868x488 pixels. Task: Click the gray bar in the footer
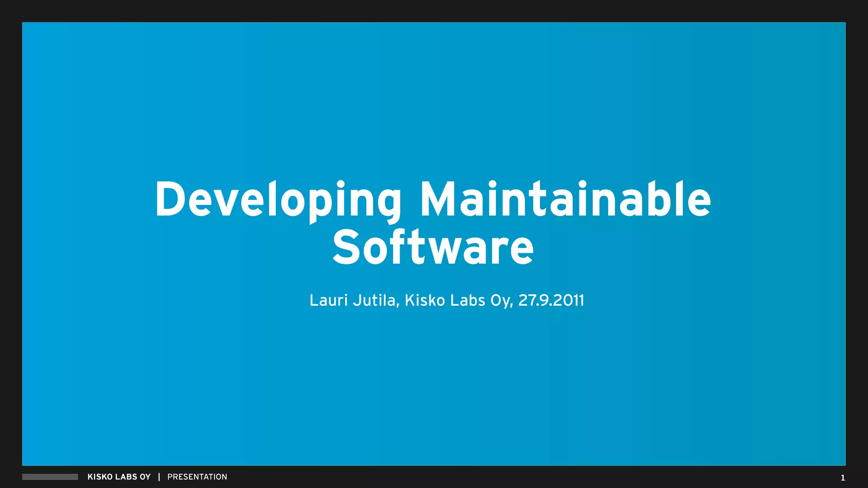(50, 477)
